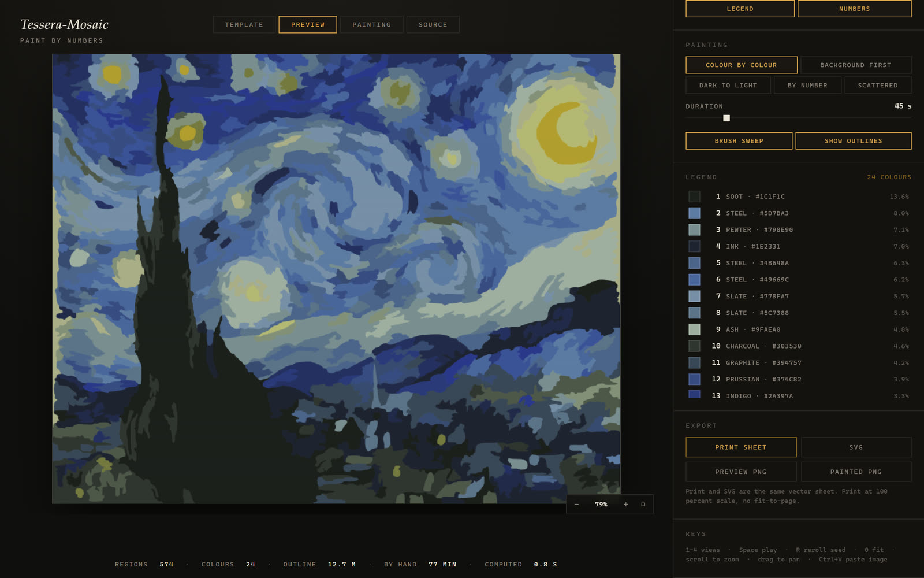Click the 'INDIGO · #2A397A' legend label
Screen dimensions: 924x578
click(x=759, y=396)
